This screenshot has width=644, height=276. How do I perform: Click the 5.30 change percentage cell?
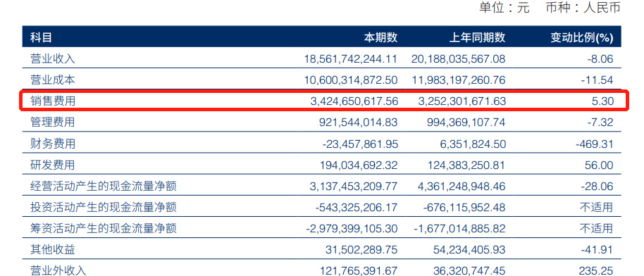(603, 101)
